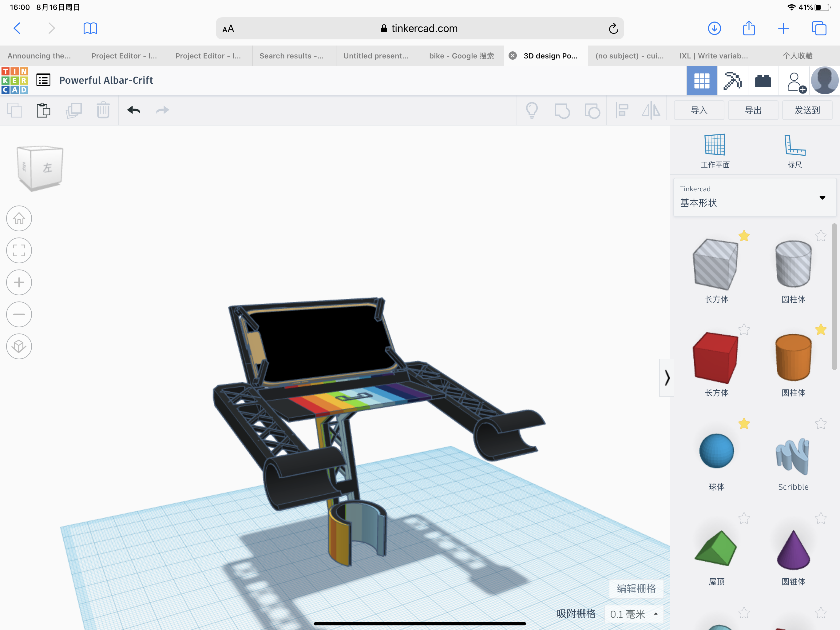Toggle favorite star on Scribble shape
The image size is (840, 630).
[x=821, y=423]
